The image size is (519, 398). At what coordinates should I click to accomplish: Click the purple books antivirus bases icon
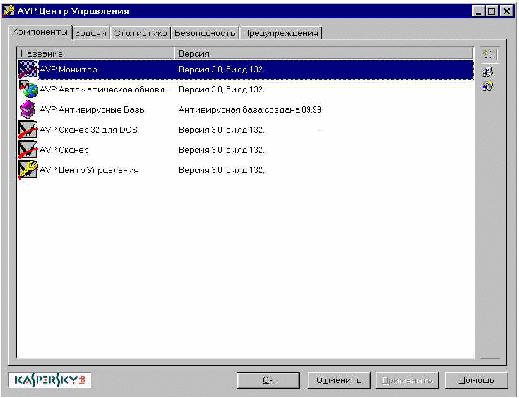(x=28, y=109)
